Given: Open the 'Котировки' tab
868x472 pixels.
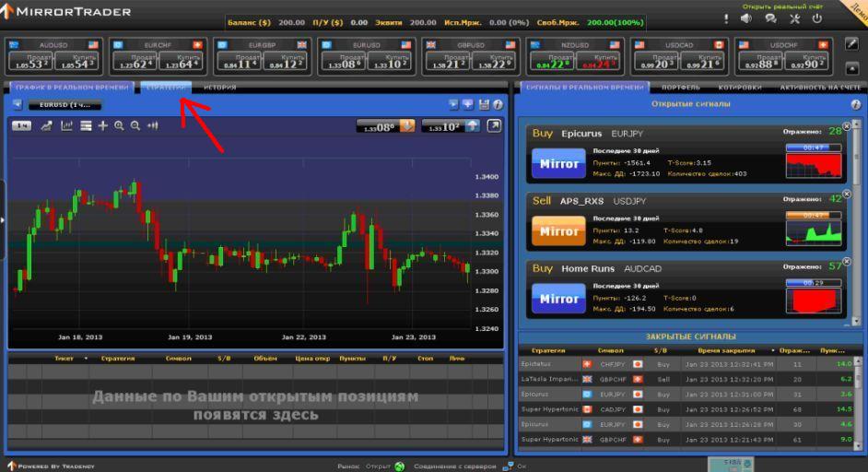Looking at the screenshot, I should pyautogui.click(x=740, y=88).
